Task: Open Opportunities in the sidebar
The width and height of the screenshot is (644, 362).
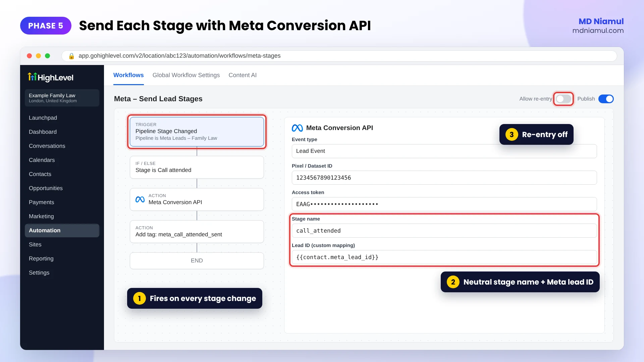Action: (62, 188)
